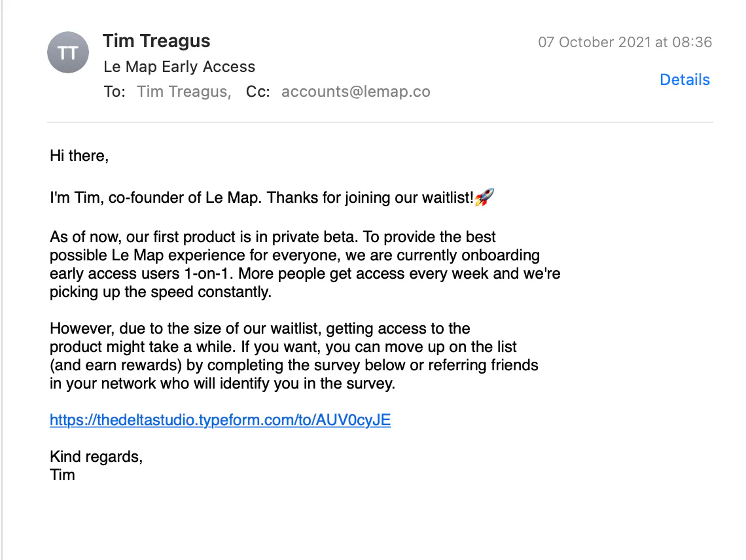
Task: Click the "Kind regards," closing line
Action: 96,456
